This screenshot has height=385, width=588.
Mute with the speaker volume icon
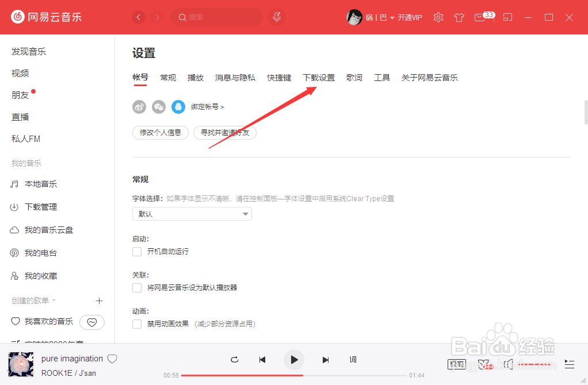(x=508, y=364)
